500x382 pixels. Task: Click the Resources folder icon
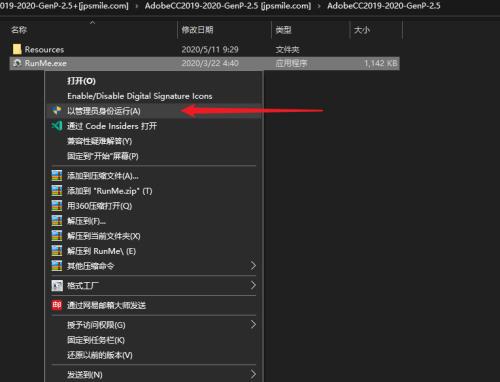click(17, 49)
